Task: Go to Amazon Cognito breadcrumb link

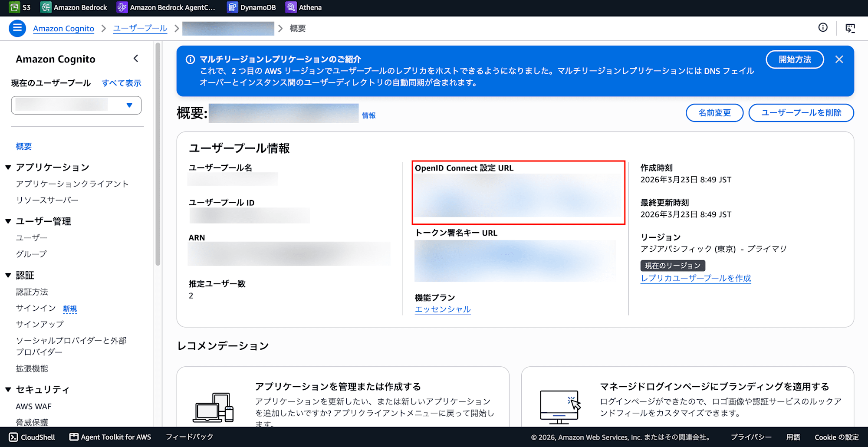Action: 63,28
